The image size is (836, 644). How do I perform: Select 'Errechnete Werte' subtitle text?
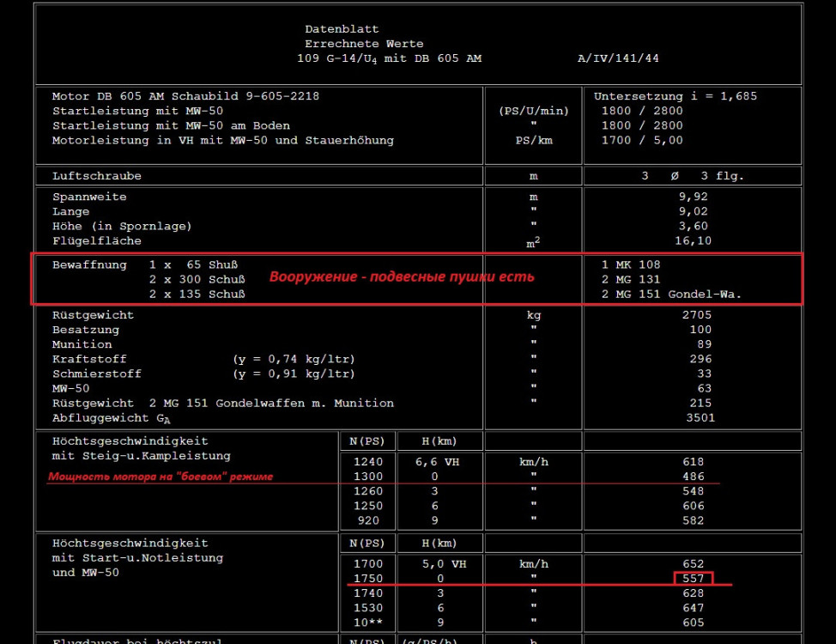pyautogui.click(x=364, y=44)
